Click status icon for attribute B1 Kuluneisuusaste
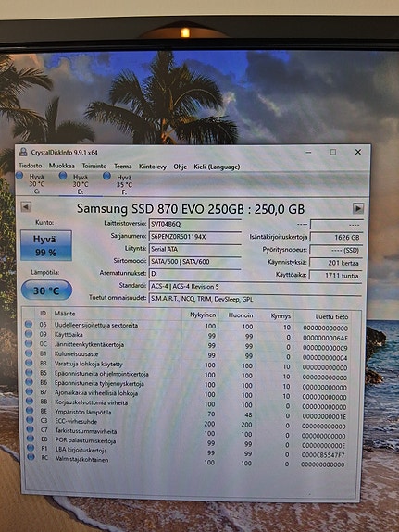Screen dimensions: 399x532 pyautogui.click(x=29, y=353)
